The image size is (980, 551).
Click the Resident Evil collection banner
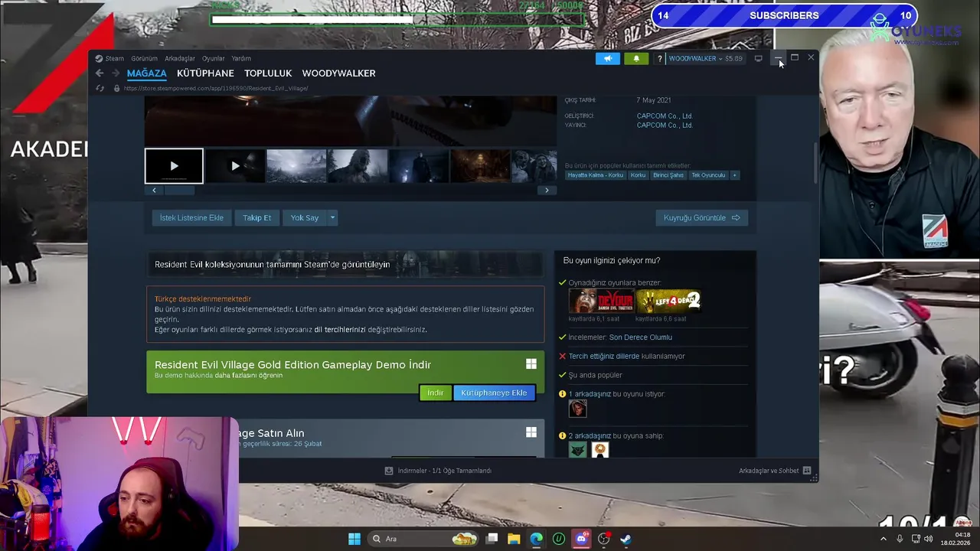345,264
